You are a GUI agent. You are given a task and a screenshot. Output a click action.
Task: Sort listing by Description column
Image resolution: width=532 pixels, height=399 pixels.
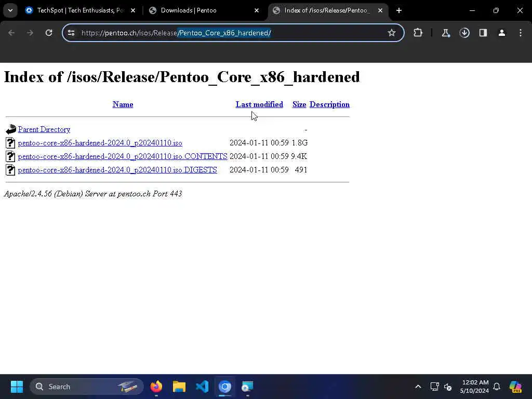coord(329,104)
